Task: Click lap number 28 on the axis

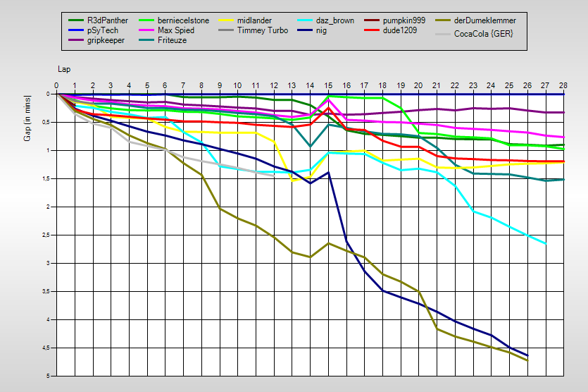Action: [563, 85]
